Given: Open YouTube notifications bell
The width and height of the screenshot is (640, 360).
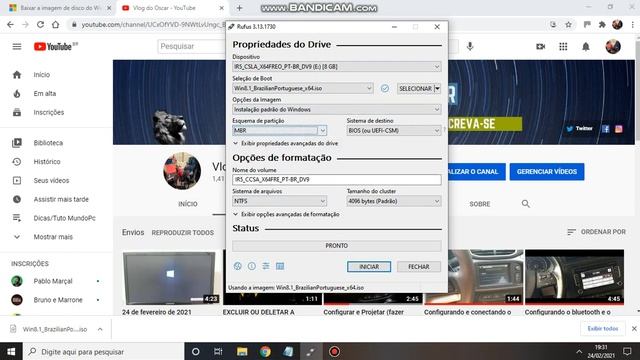Looking at the screenshot, I should (x=586, y=47).
